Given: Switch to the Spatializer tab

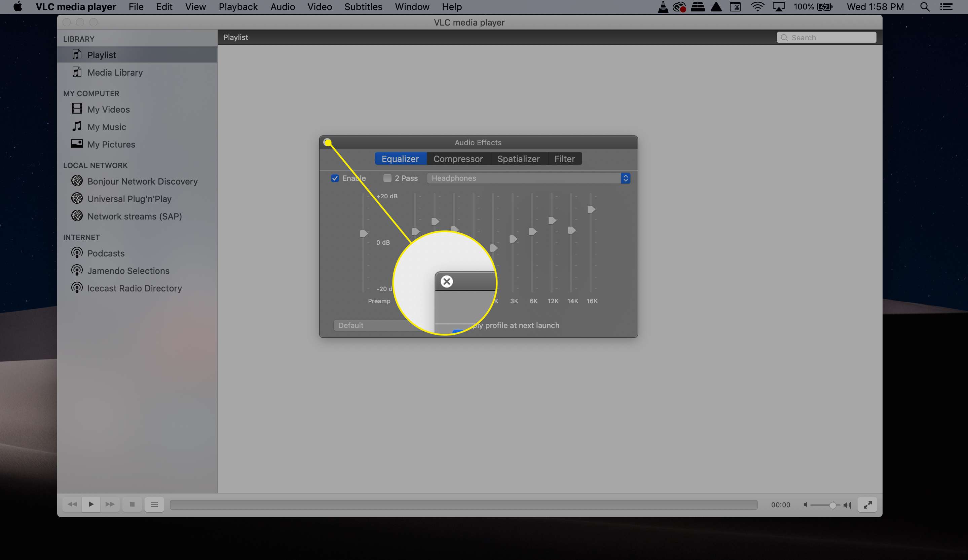Looking at the screenshot, I should pos(519,159).
